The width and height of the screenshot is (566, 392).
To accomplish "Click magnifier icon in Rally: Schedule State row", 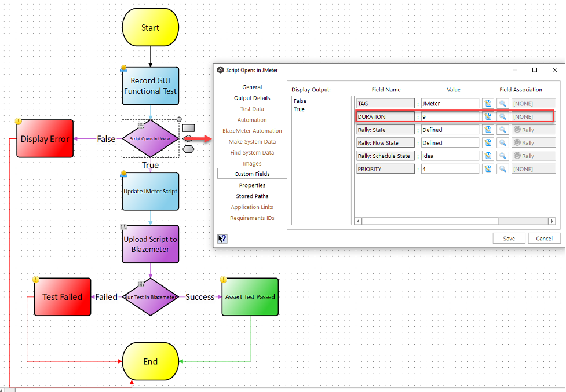I will click(503, 156).
